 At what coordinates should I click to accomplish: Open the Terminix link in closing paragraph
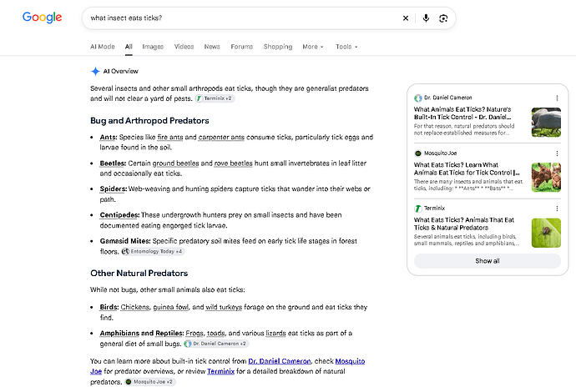click(220, 371)
